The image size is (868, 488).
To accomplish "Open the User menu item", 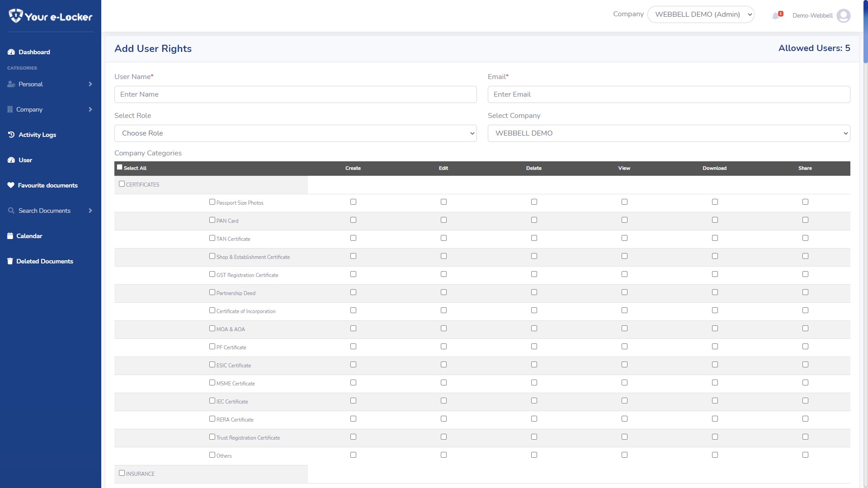I will pos(25,160).
